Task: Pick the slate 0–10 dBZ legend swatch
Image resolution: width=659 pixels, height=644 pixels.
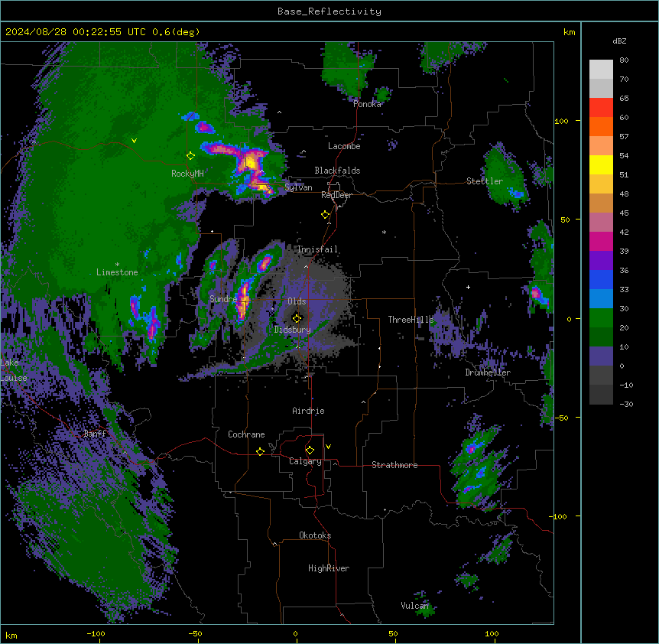Action: [x=601, y=356]
